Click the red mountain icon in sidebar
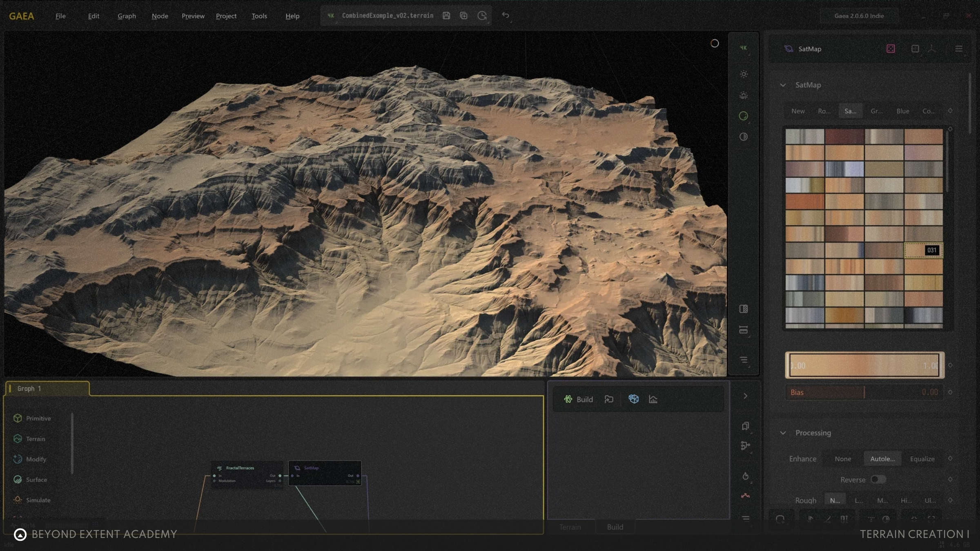Screen dimensions: 980x551 (x=745, y=496)
